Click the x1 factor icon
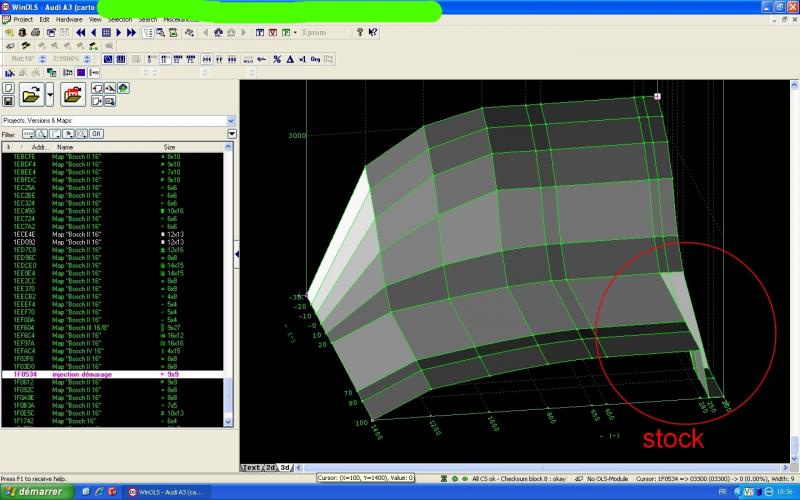 click(303, 59)
